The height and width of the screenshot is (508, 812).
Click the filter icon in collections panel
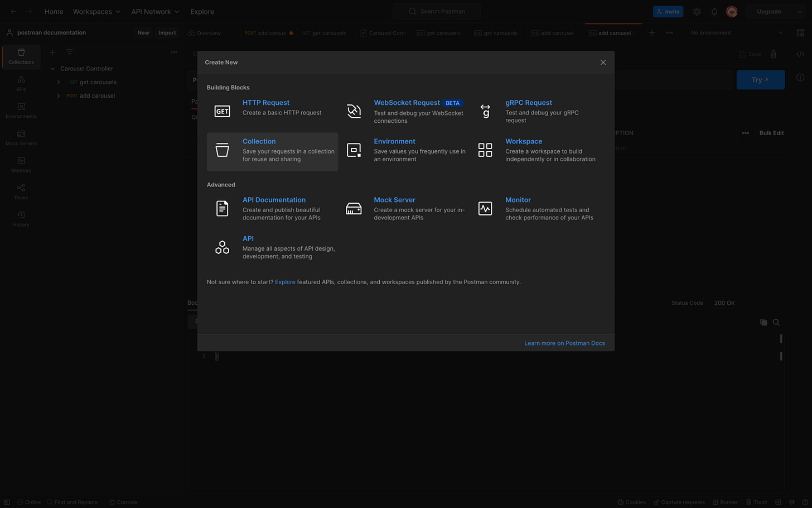click(x=69, y=52)
